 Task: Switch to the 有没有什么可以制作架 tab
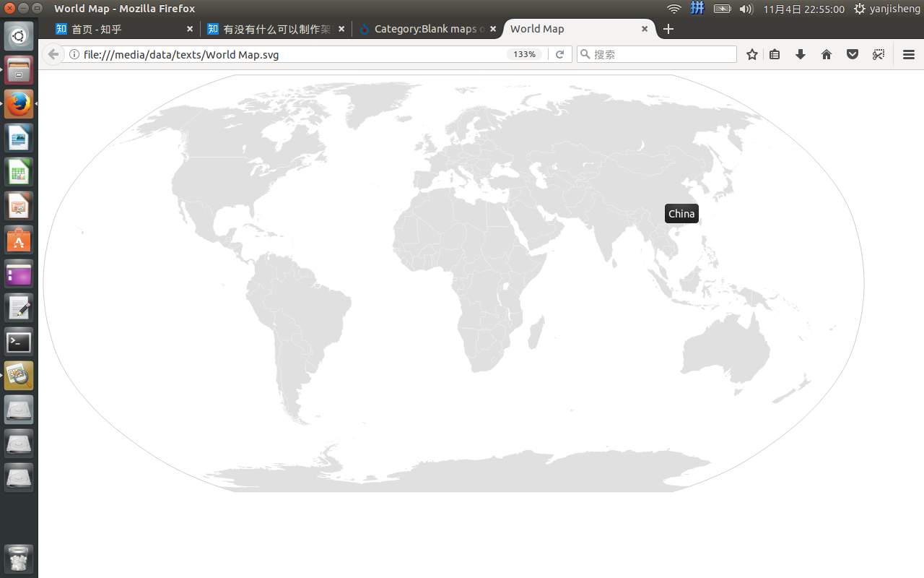276,29
